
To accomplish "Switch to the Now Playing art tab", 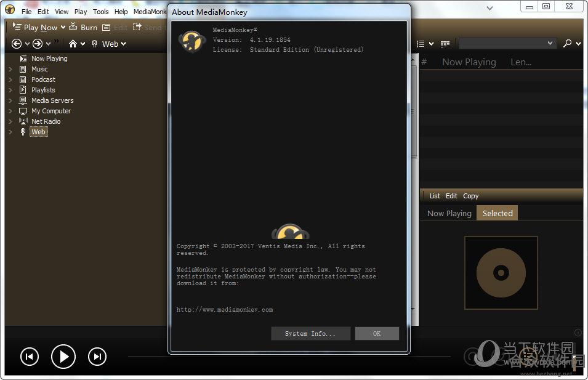I will click(449, 213).
